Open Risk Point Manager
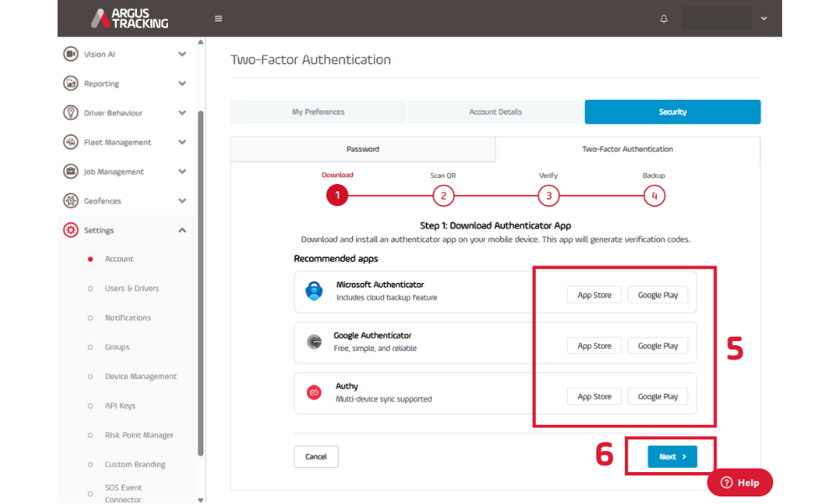 point(139,435)
